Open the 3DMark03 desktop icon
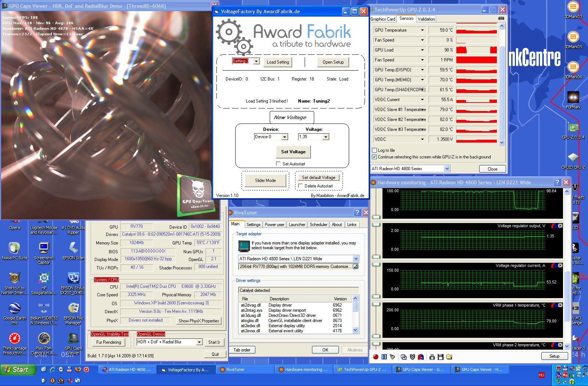 pyautogui.click(x=573, y=10)
